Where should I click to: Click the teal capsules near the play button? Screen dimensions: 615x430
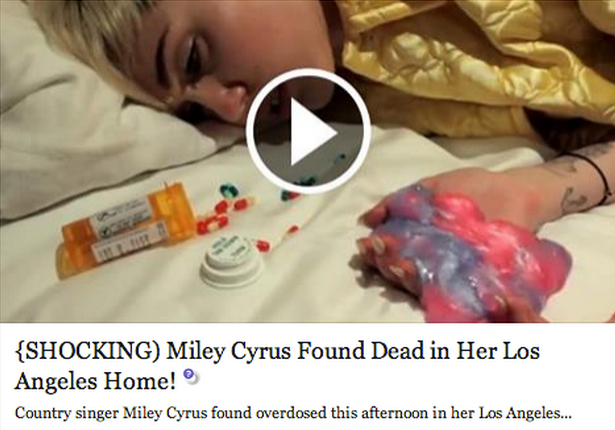pyautogui.click(x=227, y=189)
